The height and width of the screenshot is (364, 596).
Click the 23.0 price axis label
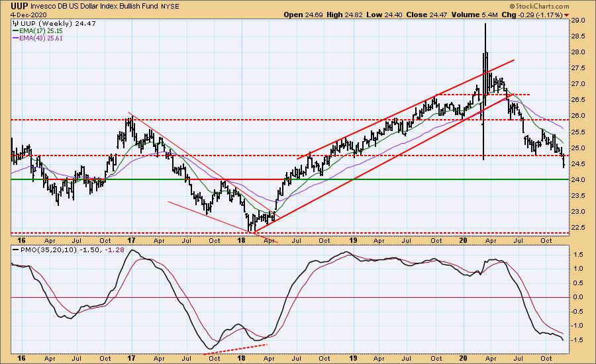pyautogui.click(x=577, y=212)
